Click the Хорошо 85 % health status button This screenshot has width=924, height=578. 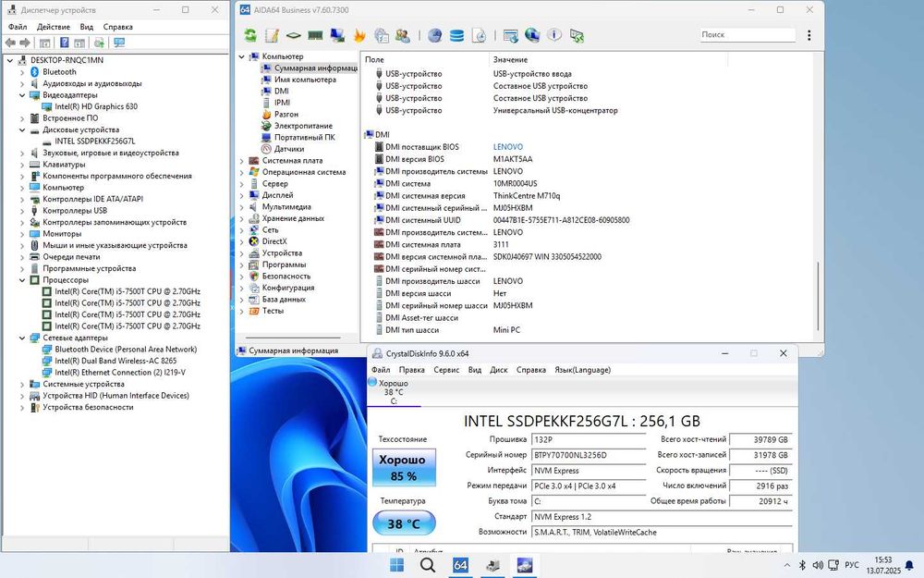(x=403, y=468)
